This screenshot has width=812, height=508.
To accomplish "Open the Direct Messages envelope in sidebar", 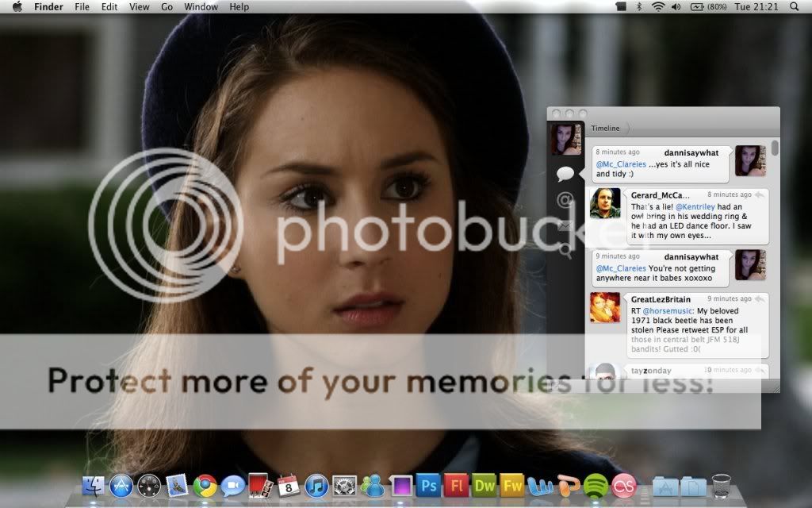I will [565, 226].
